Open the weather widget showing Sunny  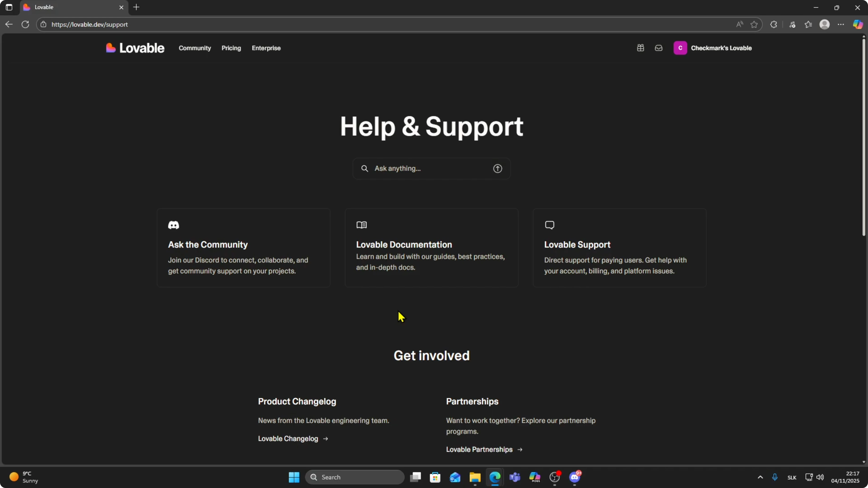pos(24,477)
